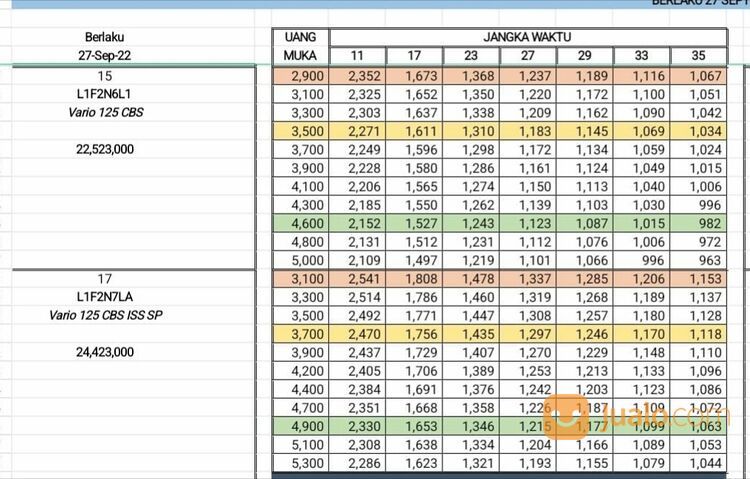This screenshot has width=750, height=479.
Task: Click the green cell "982"
Action: pos(699,223)
